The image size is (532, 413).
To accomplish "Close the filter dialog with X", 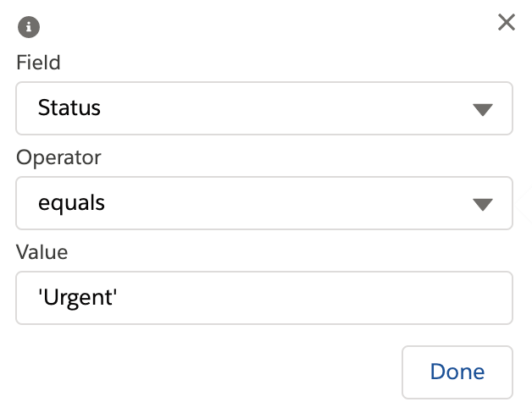I will point(507,22).
